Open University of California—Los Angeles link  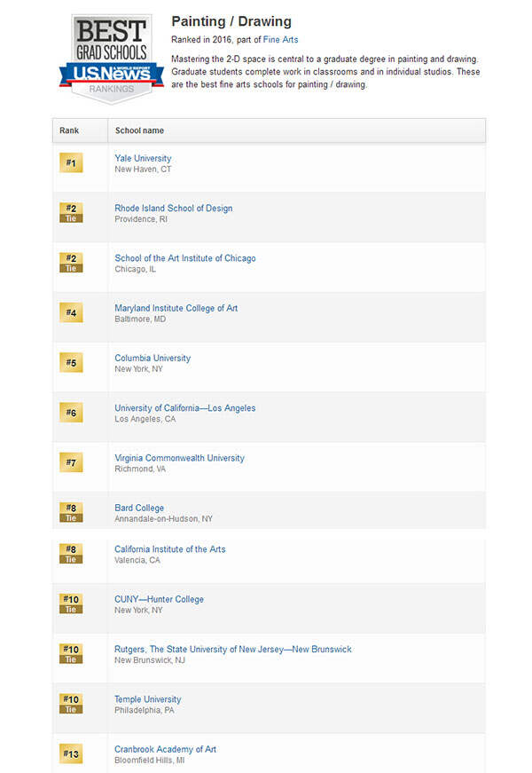(x=185, y=408)
